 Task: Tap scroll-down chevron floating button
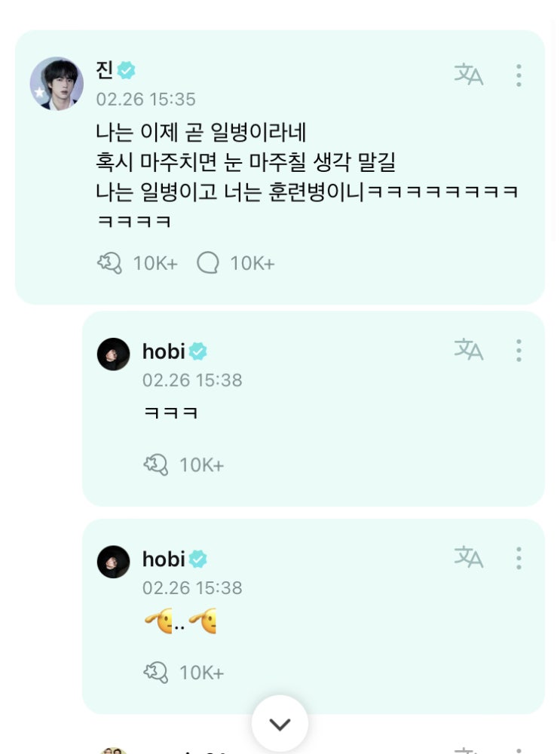(280, 724)
